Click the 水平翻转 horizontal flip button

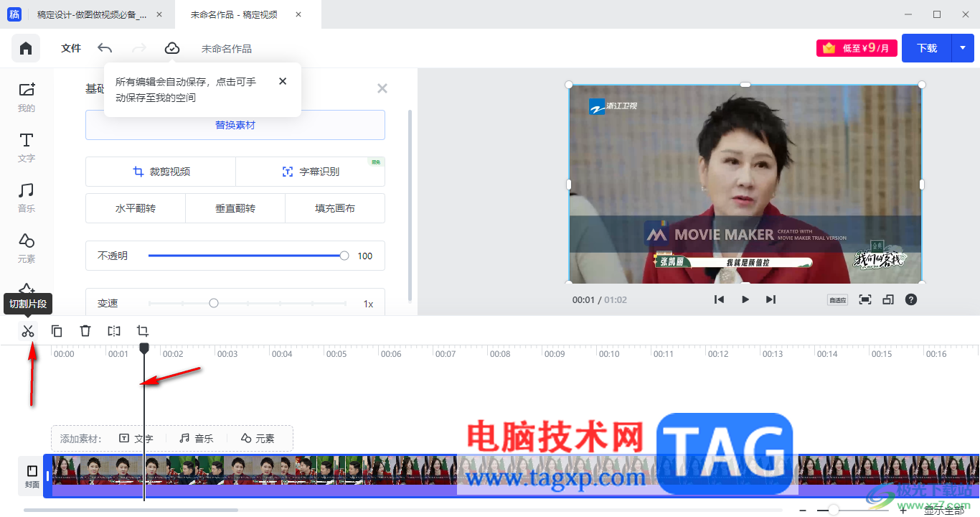click(x=136, y=208)
